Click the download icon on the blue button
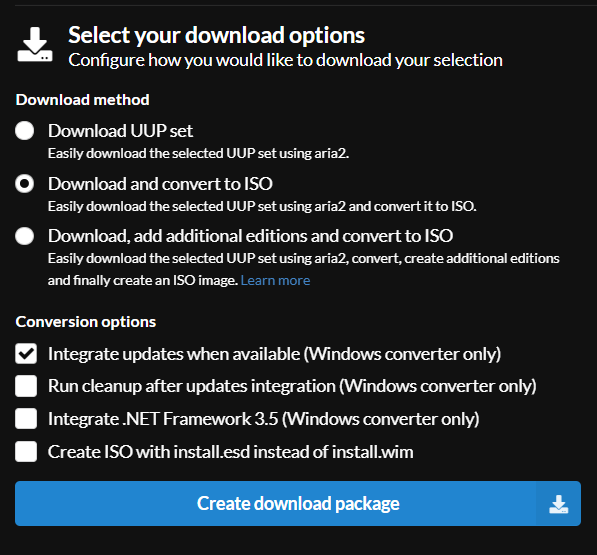 pos(559,504)
